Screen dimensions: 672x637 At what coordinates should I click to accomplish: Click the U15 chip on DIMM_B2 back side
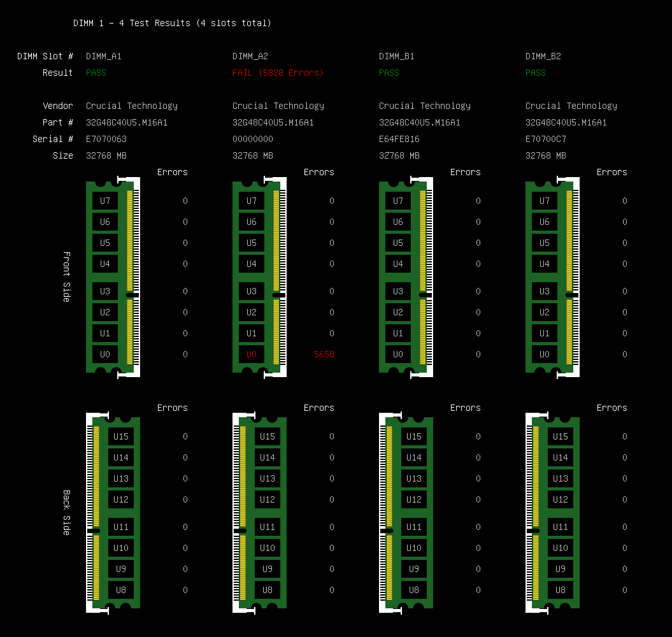pyautogui.click(x=561, y=436)
